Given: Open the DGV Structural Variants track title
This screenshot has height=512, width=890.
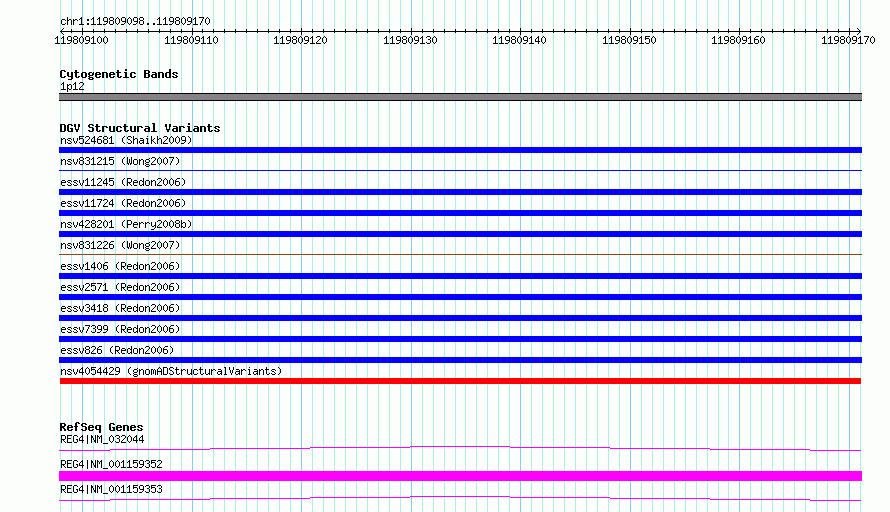Looking at the screenshot, I should tap(140, 128).
